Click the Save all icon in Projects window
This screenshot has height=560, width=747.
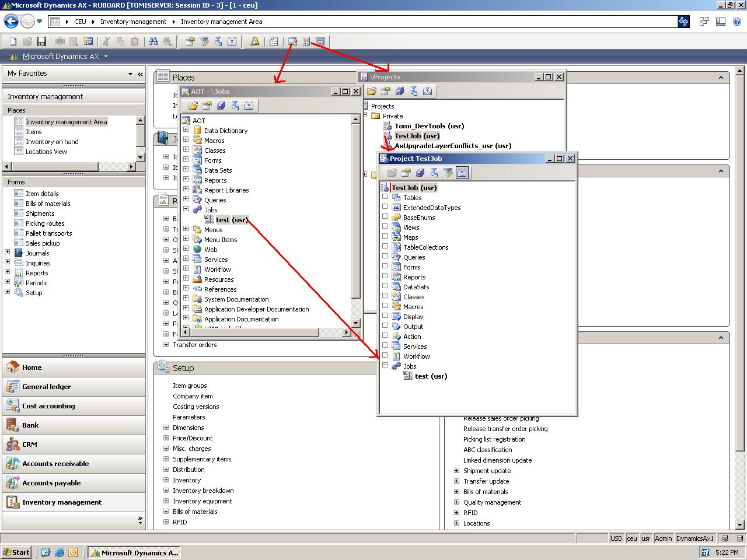point(400,91)
